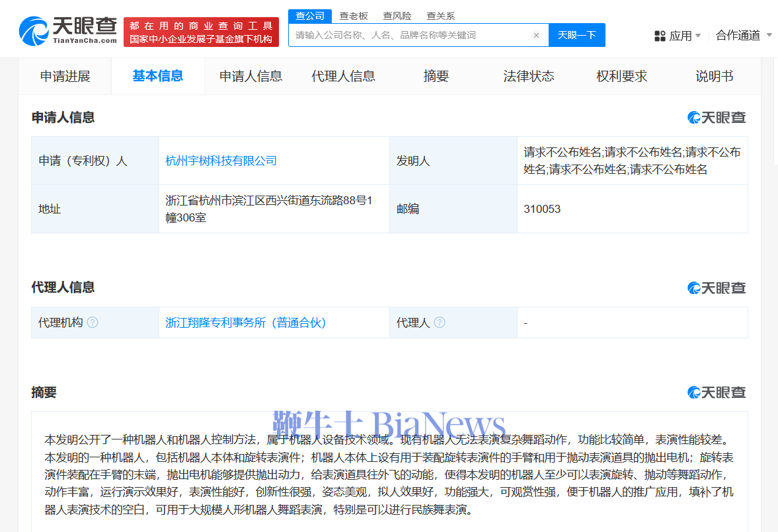Image resolution: width=778 pixels, height=532 pixels.
Task: Switch to the 代理人信息 tab
Action: click(343, 77)
